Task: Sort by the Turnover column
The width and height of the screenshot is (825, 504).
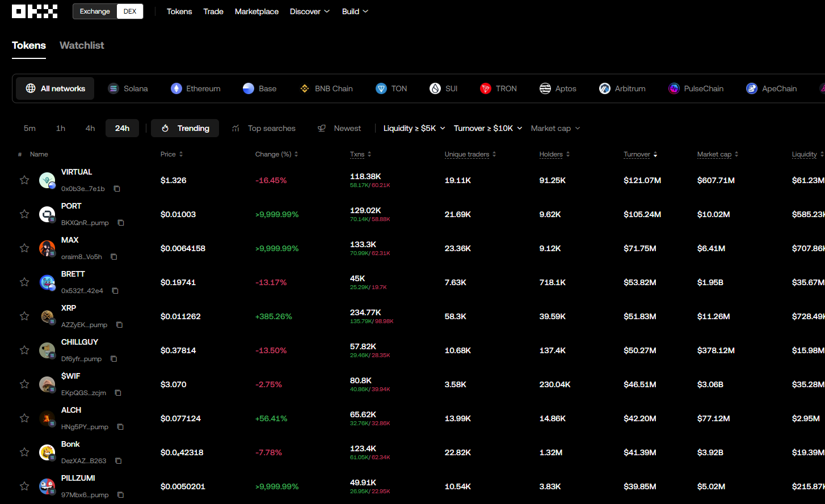Action: (x=641, y=154)
